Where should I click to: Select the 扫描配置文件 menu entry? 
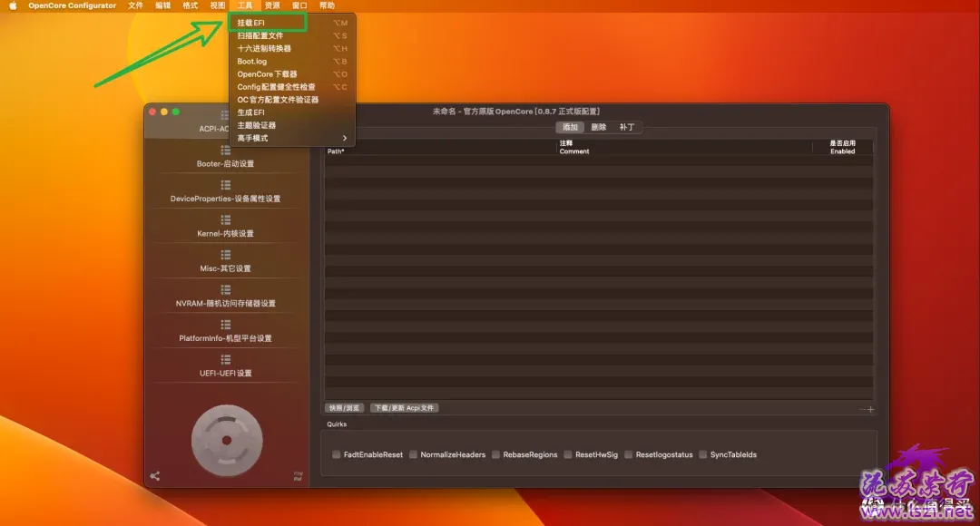point(292,35)
